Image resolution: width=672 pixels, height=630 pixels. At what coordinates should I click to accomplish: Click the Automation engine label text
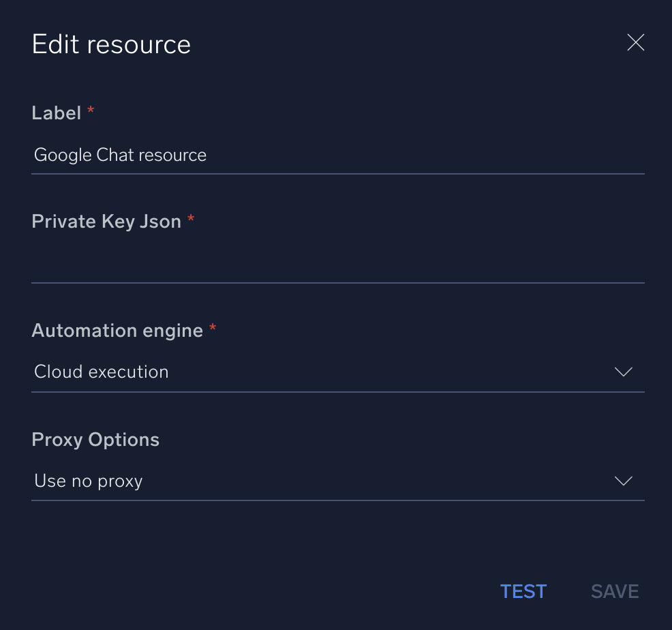(x=117, y=330)
